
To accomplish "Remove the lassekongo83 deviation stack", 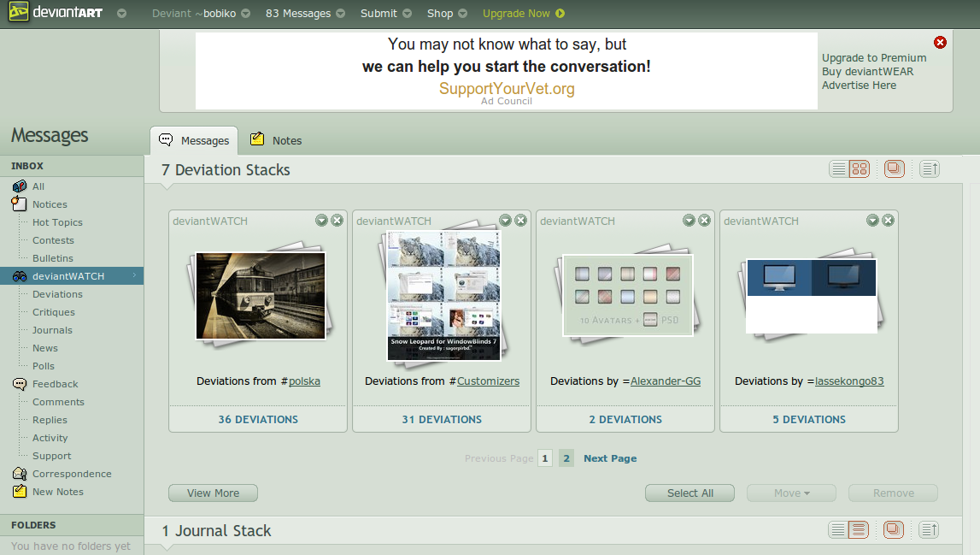I will click(x=888, y=221).
